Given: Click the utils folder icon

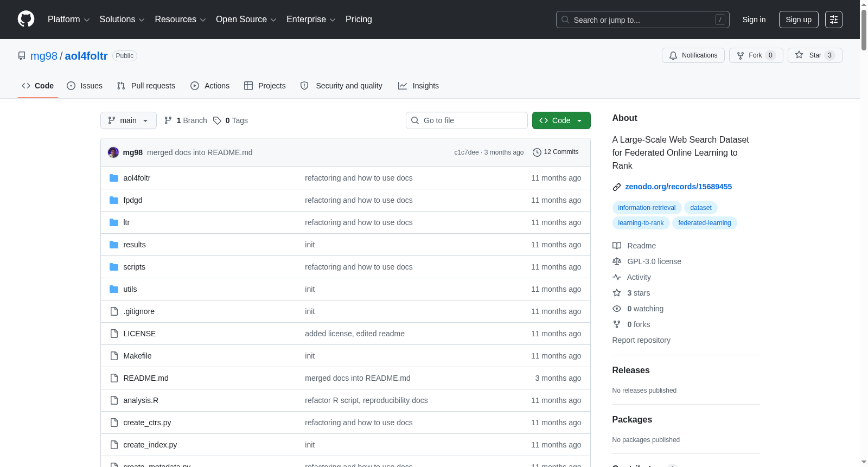Looking at the screenshot, I should (x=114, y=289).
